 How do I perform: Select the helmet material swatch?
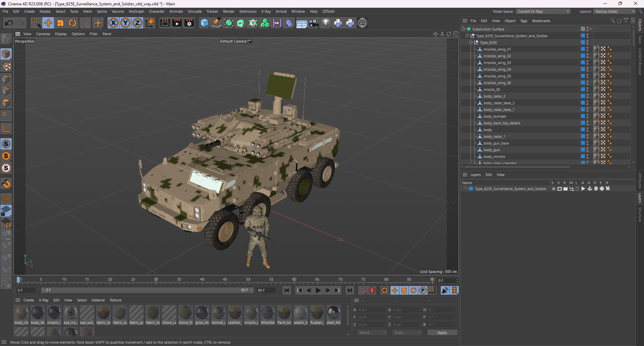coord(218,315)
